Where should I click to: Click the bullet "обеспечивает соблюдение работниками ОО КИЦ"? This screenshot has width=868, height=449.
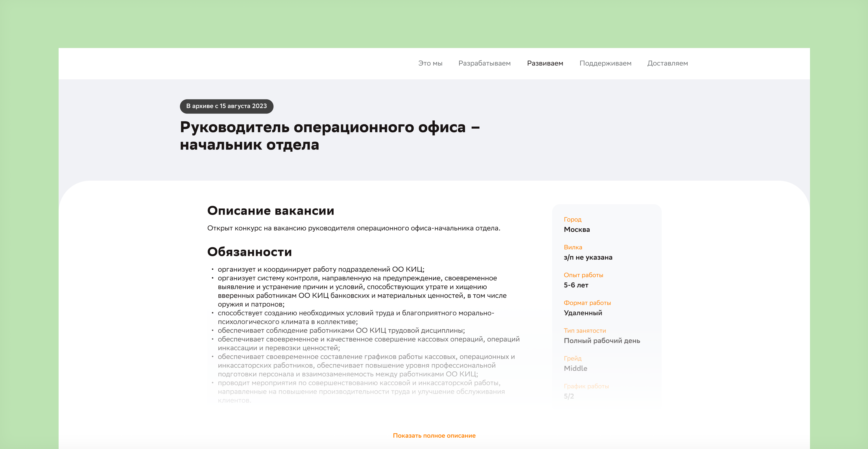click(x=341, y=330)
